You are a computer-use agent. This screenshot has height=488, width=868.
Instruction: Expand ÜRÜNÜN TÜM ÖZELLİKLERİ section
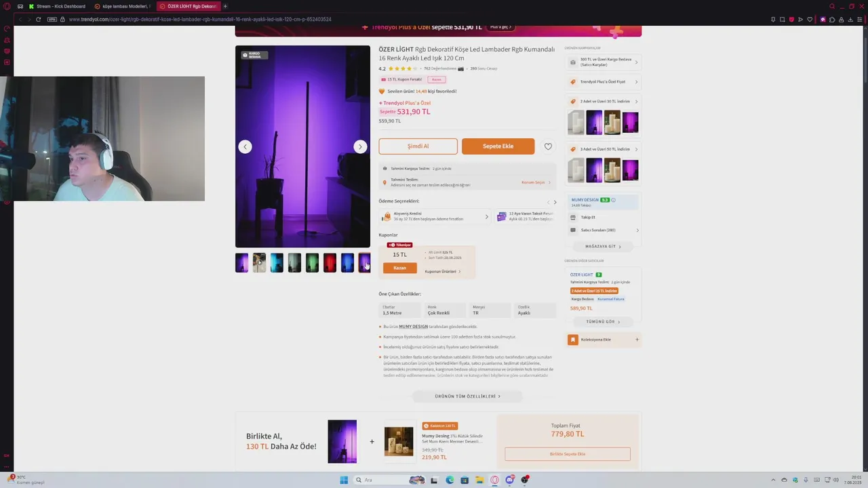coord(467,396)
